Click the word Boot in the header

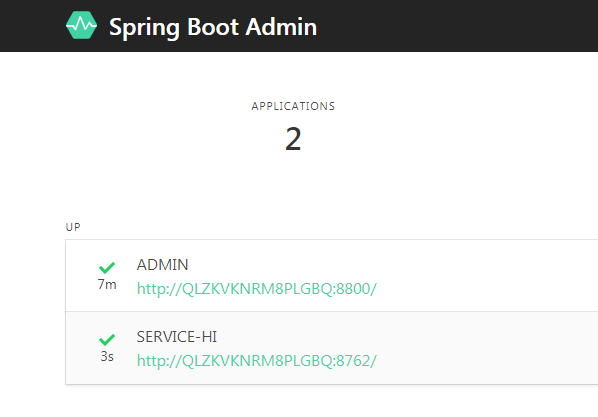coord(213,27)
